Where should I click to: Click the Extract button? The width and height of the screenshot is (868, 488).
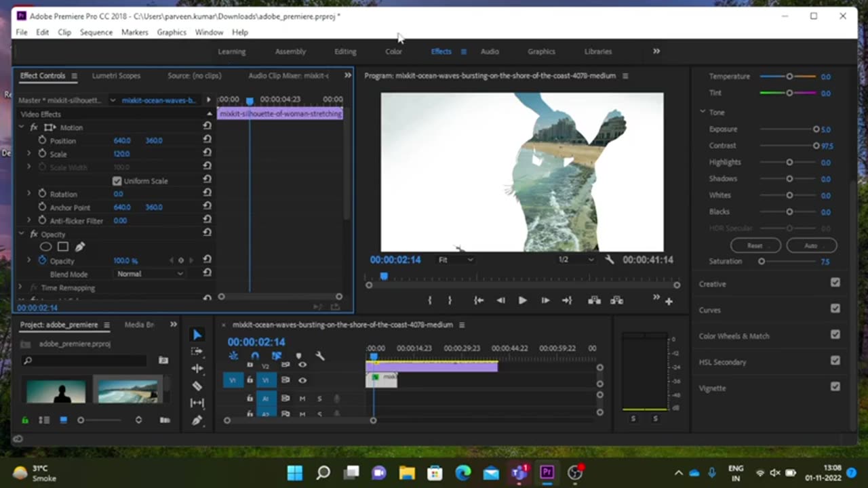(616, 300)
